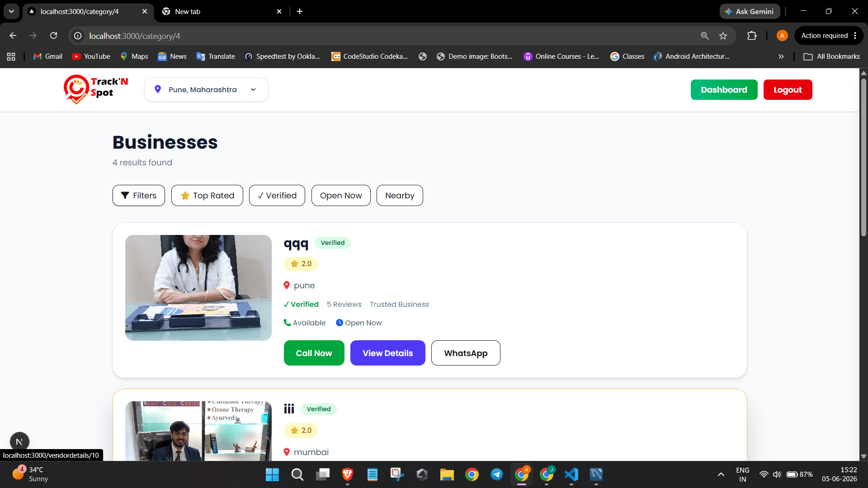Screen dimensions: 868x488
Task: Bookmark this page with the star
Action: coord(723,36)
